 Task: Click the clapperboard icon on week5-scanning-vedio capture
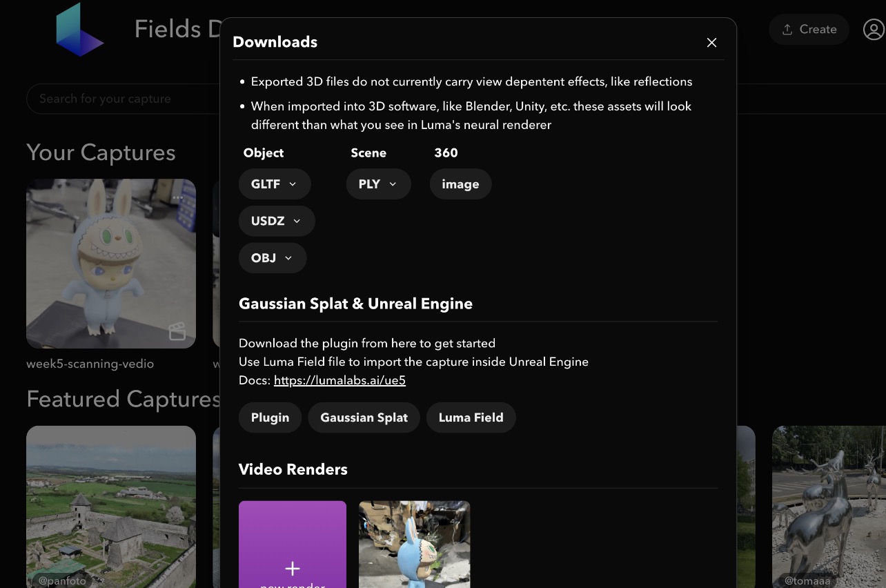pos(177,331)
